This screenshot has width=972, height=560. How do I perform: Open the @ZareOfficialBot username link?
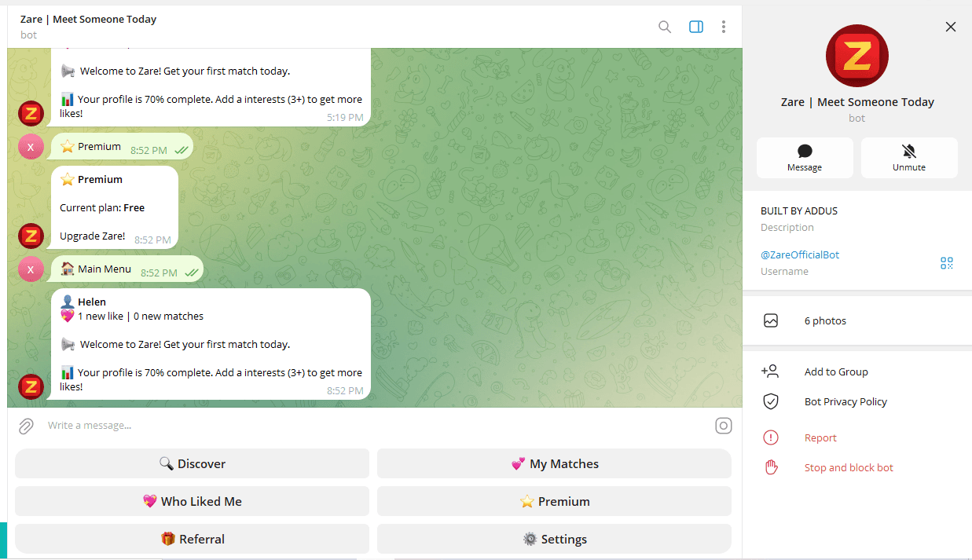click(800, 254)
